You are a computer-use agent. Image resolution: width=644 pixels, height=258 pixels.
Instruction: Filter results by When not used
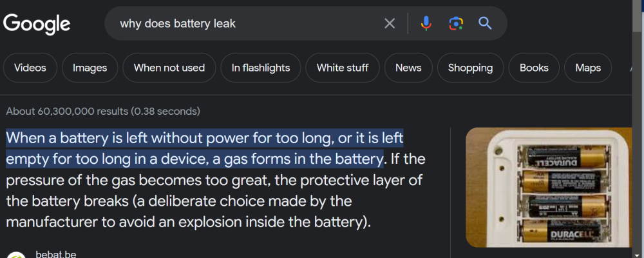[169, 68]
